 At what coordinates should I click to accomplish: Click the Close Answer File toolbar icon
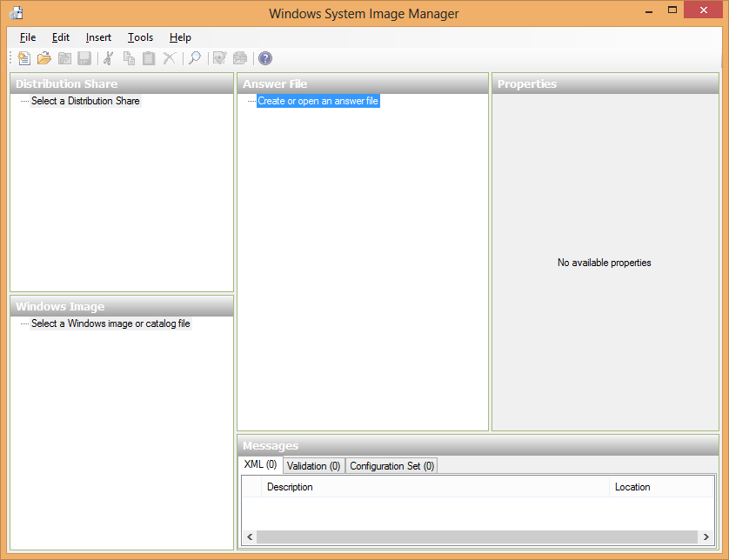click(x=64, y=58)
